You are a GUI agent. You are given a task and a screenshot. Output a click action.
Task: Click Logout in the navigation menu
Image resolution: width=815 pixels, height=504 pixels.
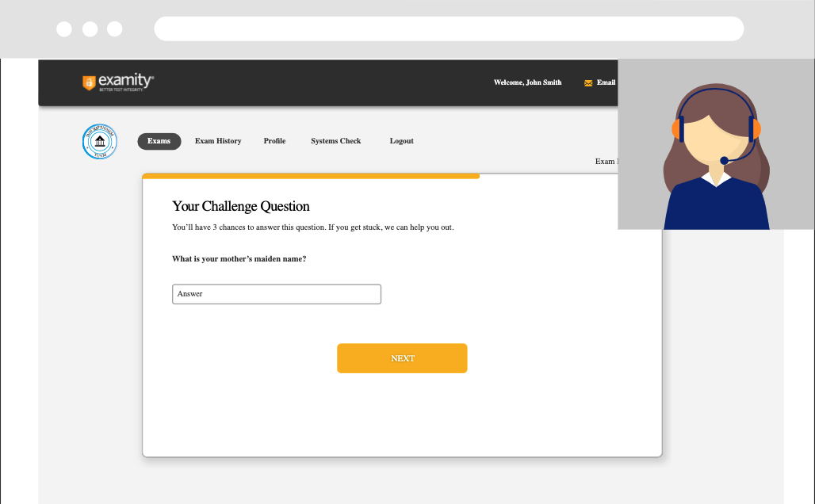click(x=401, y=141)
